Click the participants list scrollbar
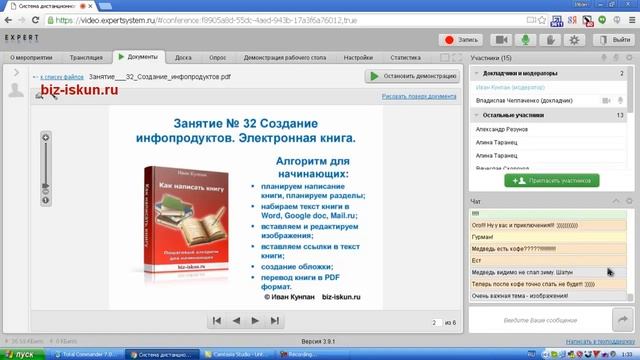The height and width of the screenshot is (360, 640). [631, 90]
